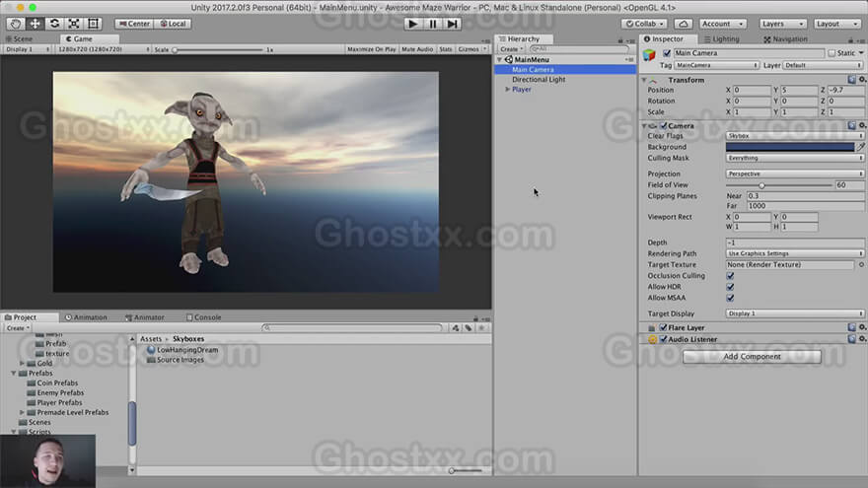Screen dimensions: 868x488
Task: Click the MainMenu scene options icon
Action: (x=629, y=59)
